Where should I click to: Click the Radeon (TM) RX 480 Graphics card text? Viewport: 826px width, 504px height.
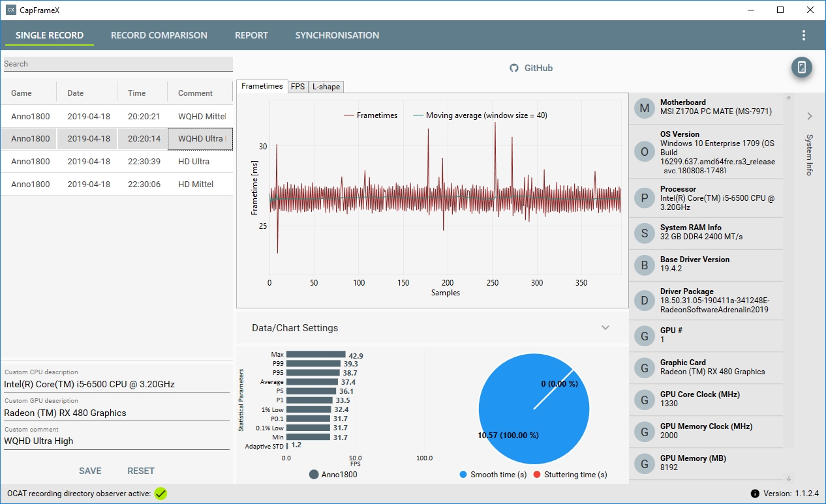point(712,372)
